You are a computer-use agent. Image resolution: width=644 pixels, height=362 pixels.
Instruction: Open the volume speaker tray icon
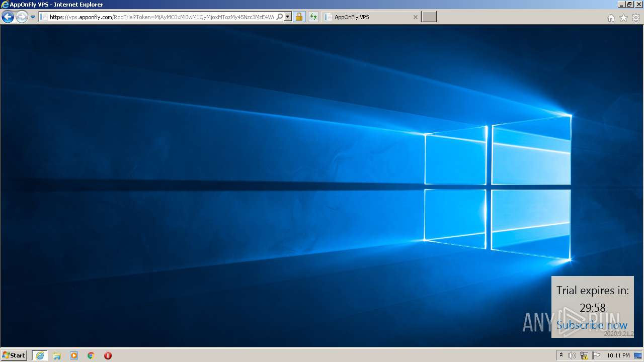572,355
